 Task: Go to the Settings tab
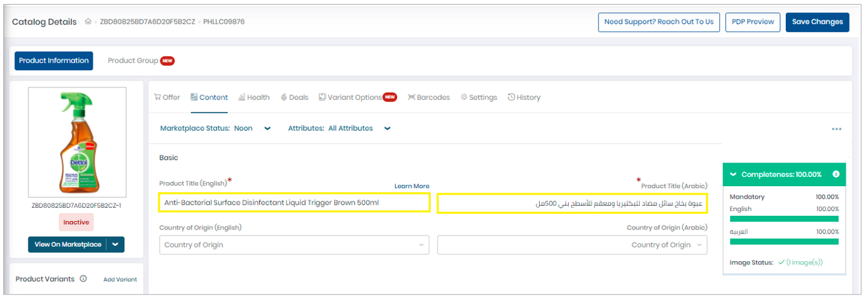click(x=479, y=97)
